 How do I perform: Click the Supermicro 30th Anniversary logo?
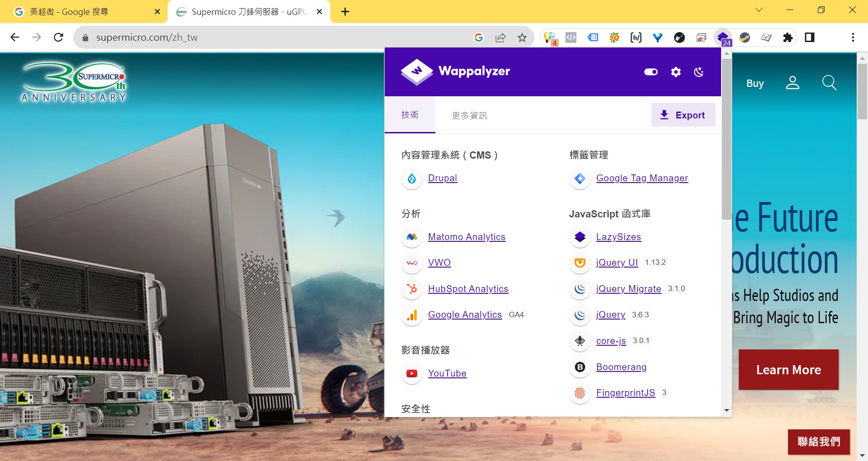pos(74,82)
